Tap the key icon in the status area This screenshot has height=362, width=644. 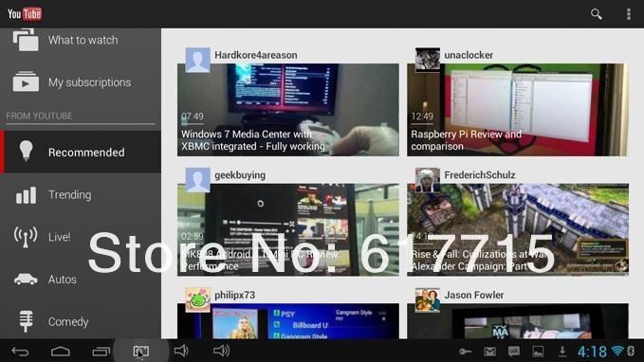(466, 352)
